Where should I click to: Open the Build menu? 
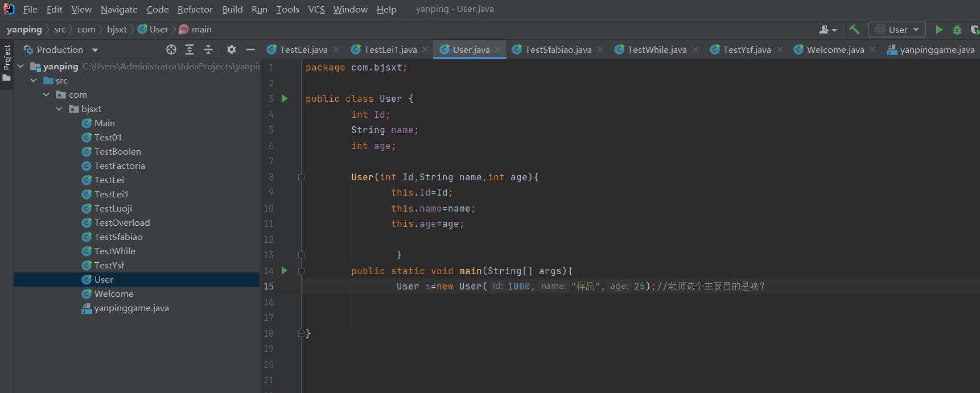[x=232, y=9]
